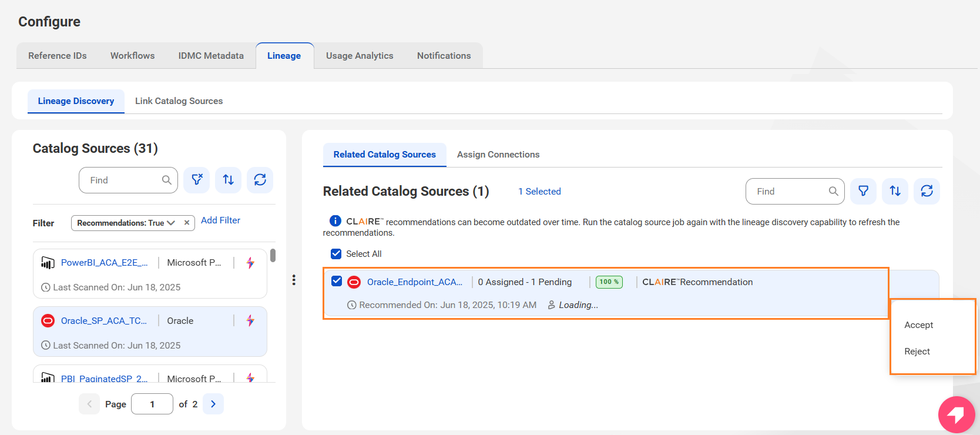Uncheck the Oracle_Endpoint_ACA row checkbox

pyautogui.click(x=337, y=281)
